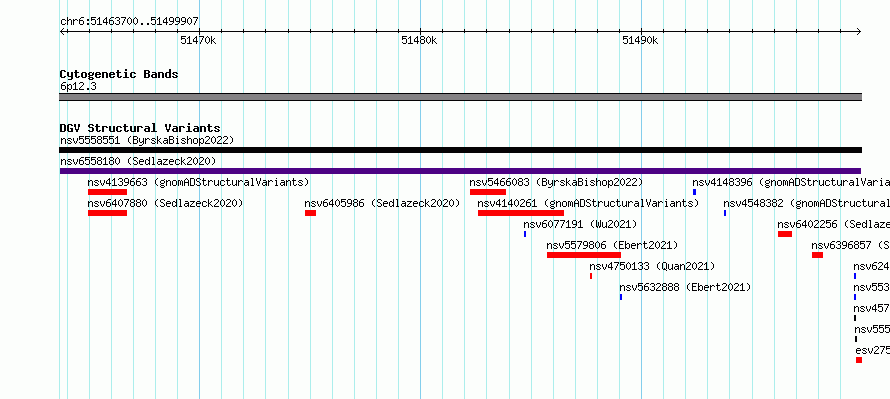Screen dimensions: 890x399
Task: Click blue marker under nsv4548382
Action: coord(725,213)
